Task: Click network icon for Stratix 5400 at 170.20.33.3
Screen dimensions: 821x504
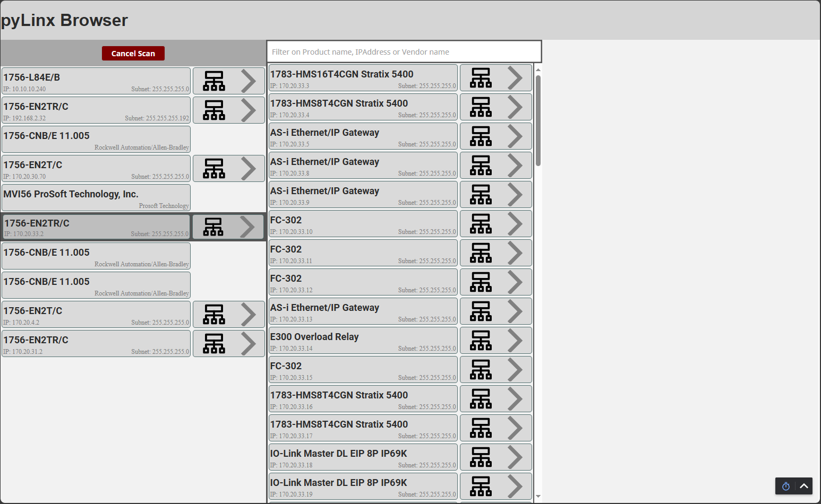Action: [481, 78]
